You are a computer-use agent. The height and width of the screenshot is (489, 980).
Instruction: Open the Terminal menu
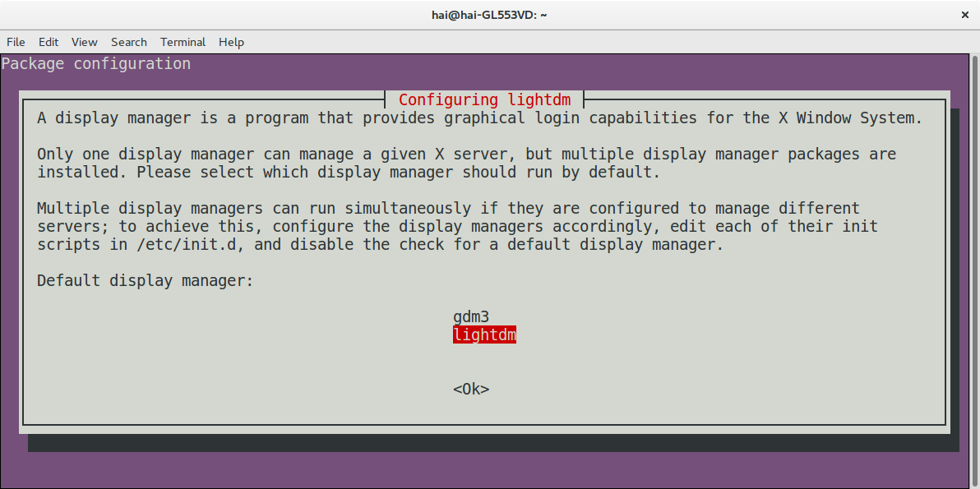click(x=183, y=42)
